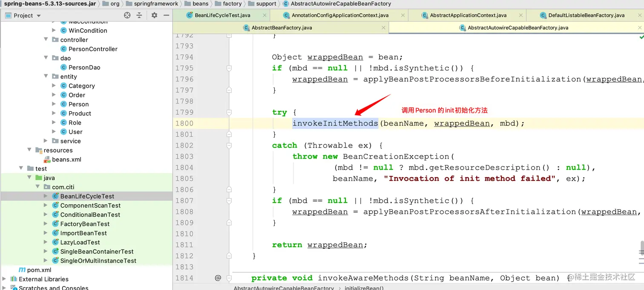Expand the service package
The height and width of the screenshot is (290, 644).
[x=46, y=141]
